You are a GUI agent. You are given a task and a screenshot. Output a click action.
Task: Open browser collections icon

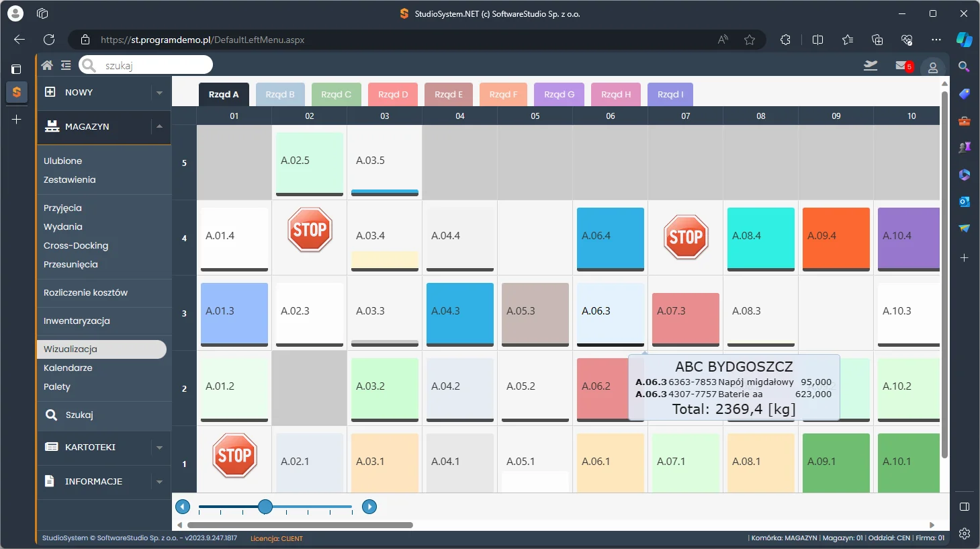point(877,40)
